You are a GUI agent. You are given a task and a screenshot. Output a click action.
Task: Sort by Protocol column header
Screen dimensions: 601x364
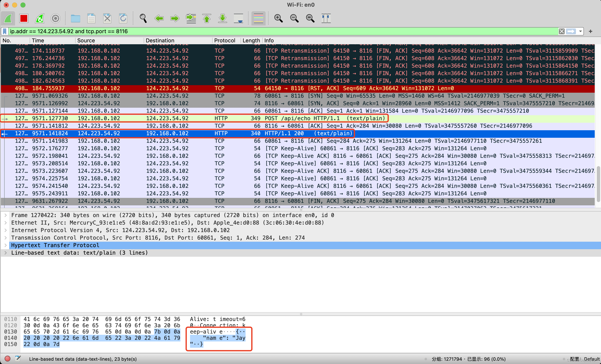click(x=224, y=40)
